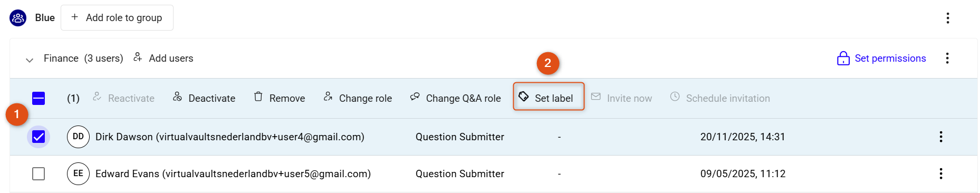Image resolution: width=980 pixels, height=193 pixels.
Task: Click Edward Evans's Question Submitter role
Action: coord(460,173)
